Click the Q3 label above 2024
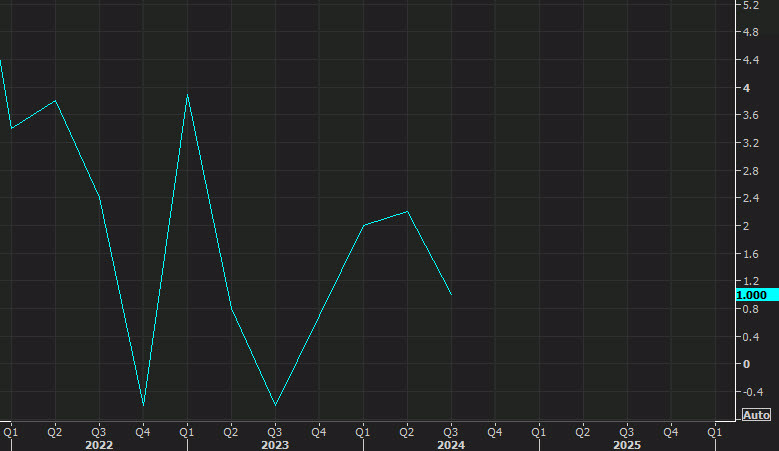779x451 pixels. pyautogui.click(x=451, y=432)
